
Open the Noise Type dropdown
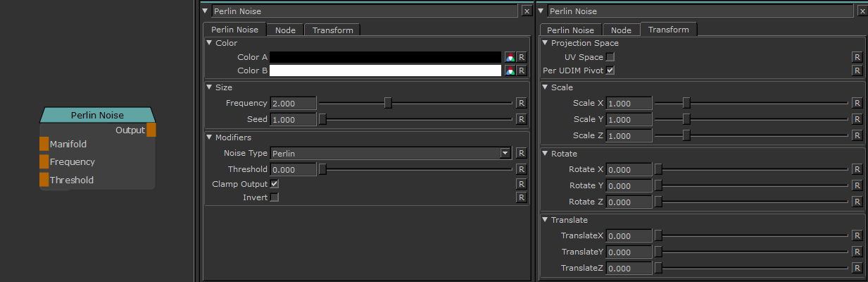504,153
